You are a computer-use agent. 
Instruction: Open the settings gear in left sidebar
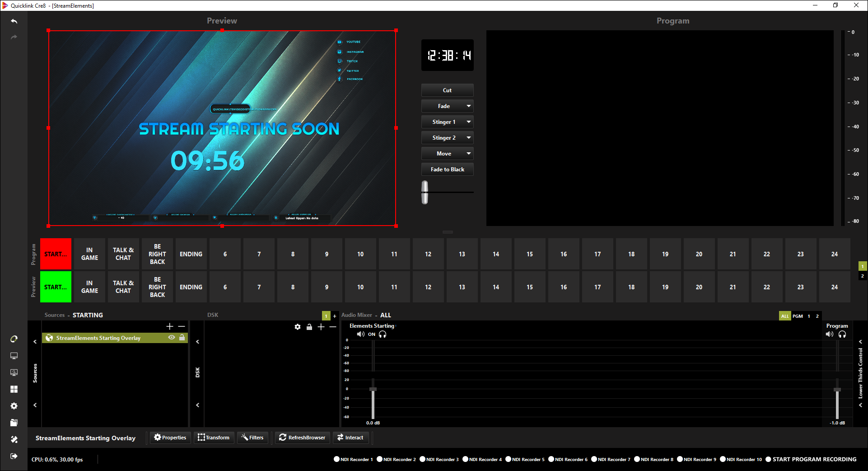point(14,406)
